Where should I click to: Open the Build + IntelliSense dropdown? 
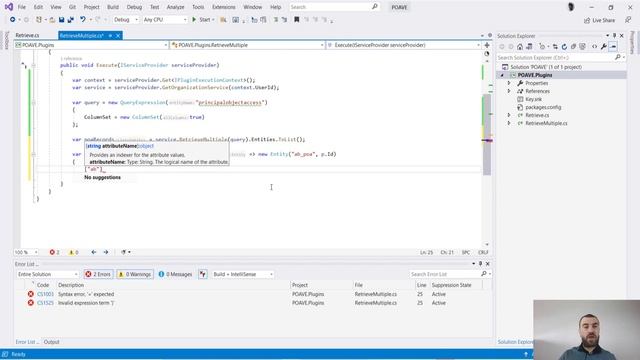pos(242,274)
